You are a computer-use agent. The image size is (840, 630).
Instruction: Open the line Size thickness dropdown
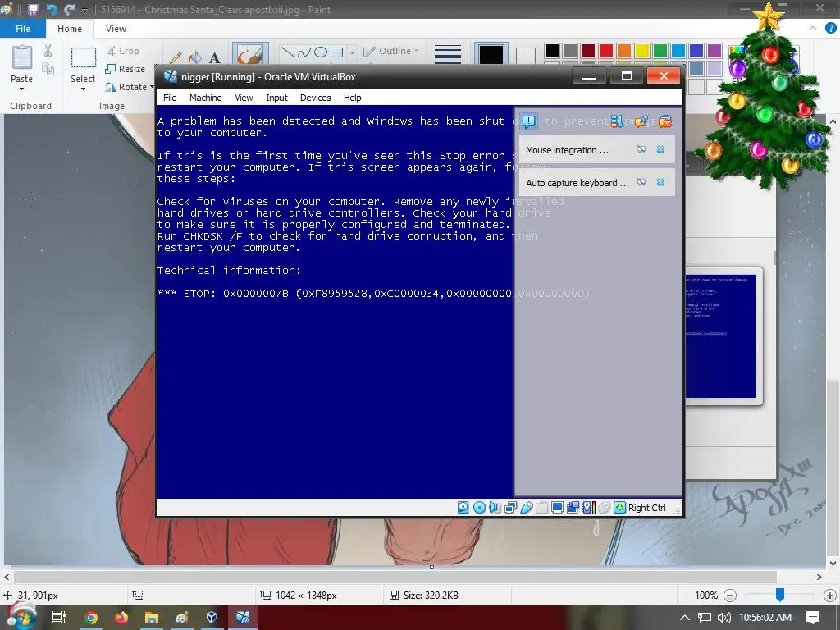coord(448,53)
